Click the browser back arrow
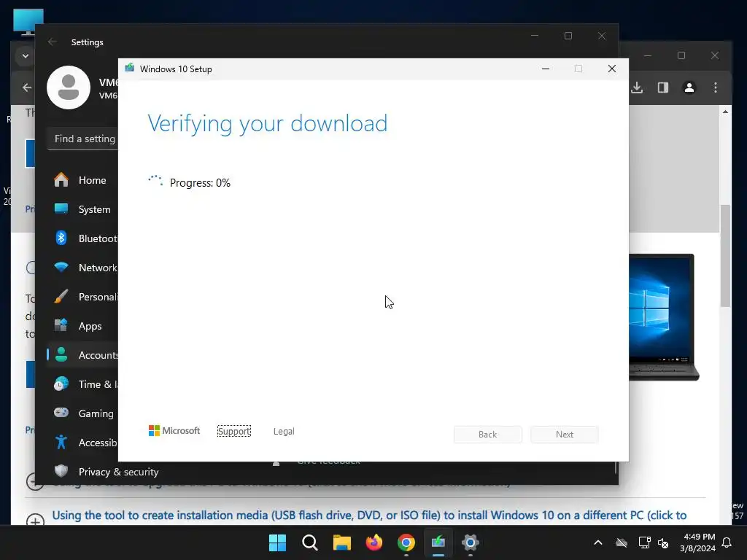Image resolution: width=747 pixels, height=560 pixels. click(27, 87)
